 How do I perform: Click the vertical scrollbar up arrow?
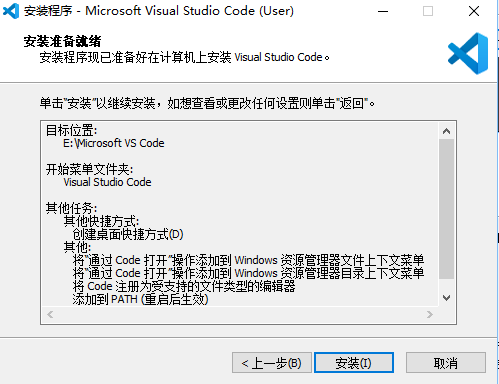click(447, 131)
